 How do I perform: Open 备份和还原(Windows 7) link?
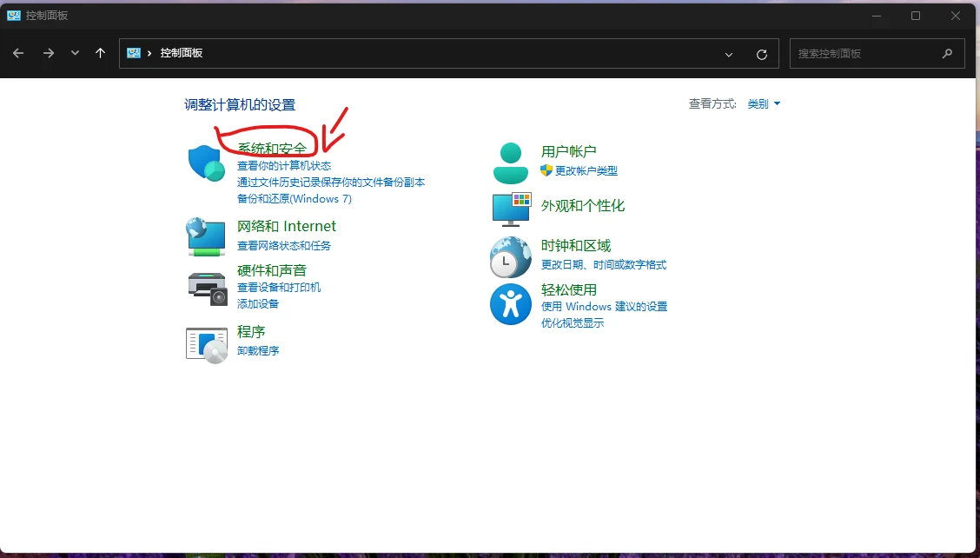(295, 199)
